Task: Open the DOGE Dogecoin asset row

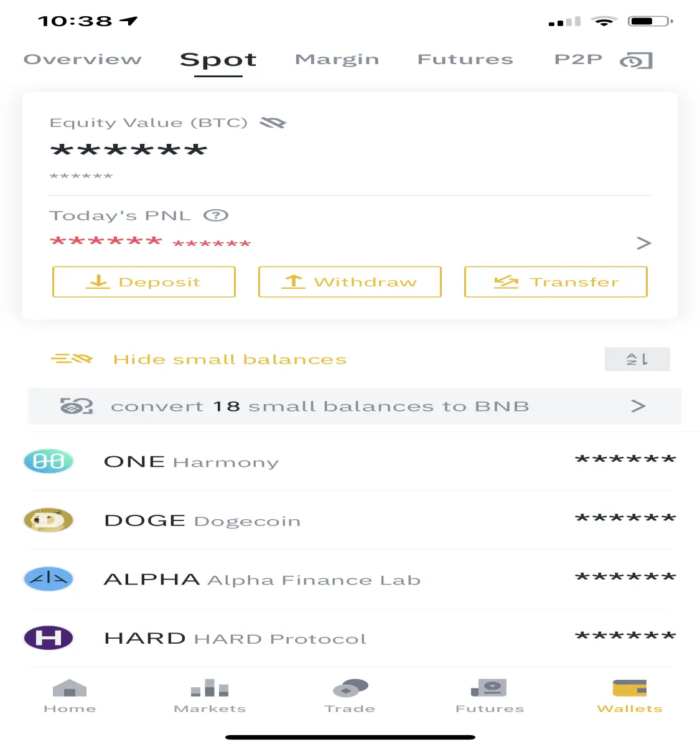Action: (350, 520)
